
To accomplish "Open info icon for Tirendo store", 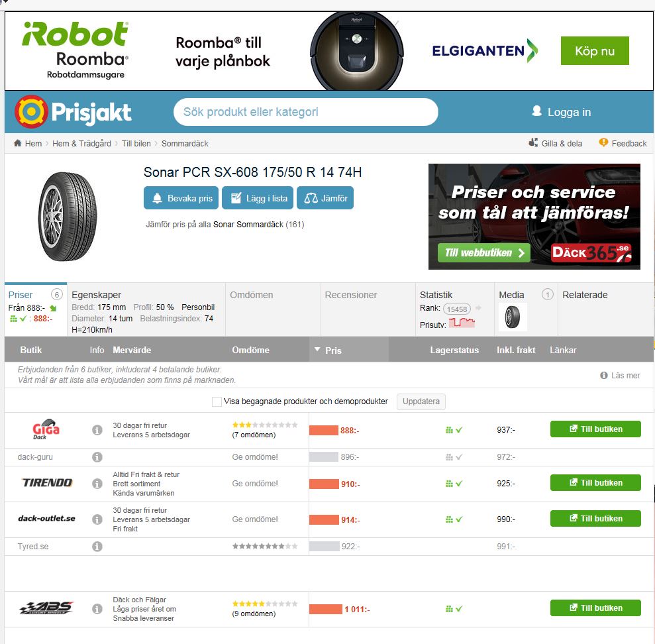I will (97, 484).
